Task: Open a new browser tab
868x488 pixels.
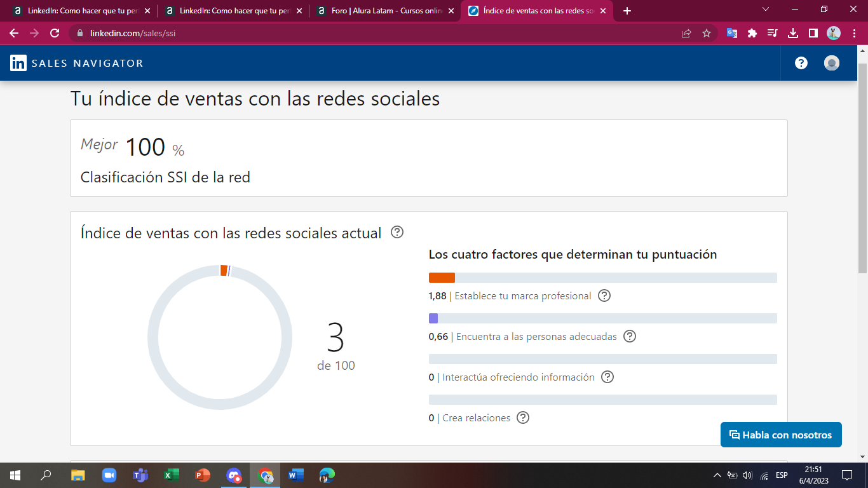Action: point(627,11)
